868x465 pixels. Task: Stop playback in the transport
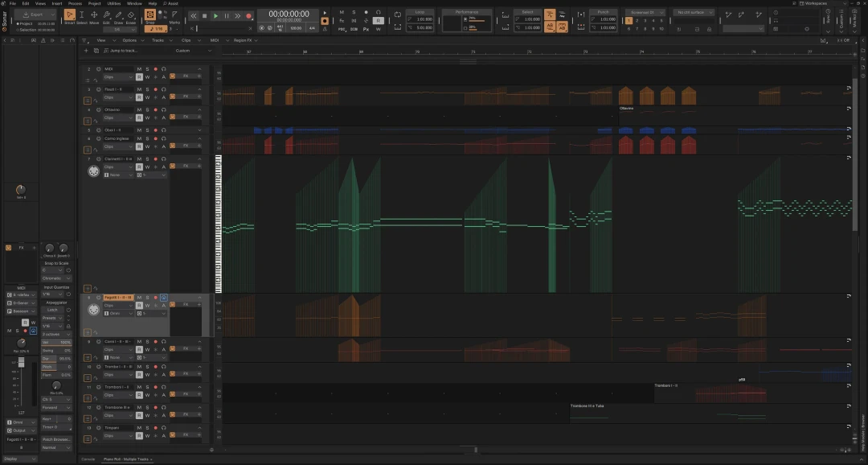pos(204,16)
